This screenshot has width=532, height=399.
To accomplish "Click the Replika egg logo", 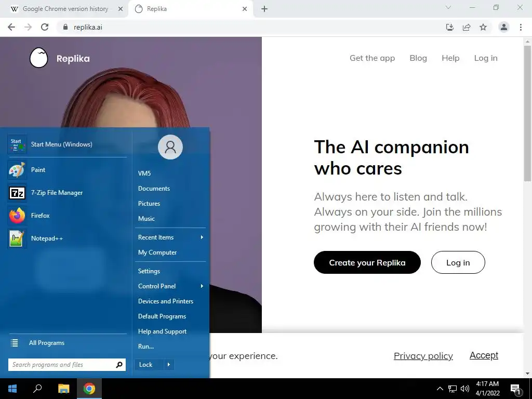I will coord(38,58).
